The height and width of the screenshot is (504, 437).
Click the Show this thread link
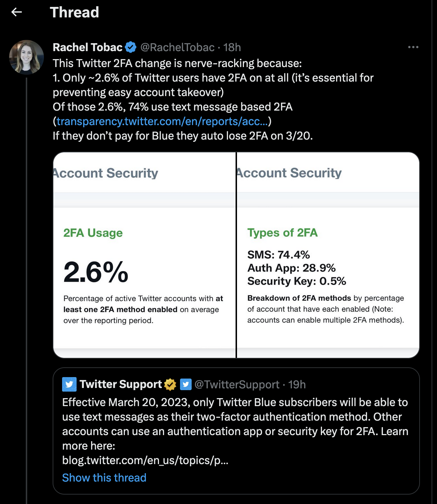(x=104, y=478)
